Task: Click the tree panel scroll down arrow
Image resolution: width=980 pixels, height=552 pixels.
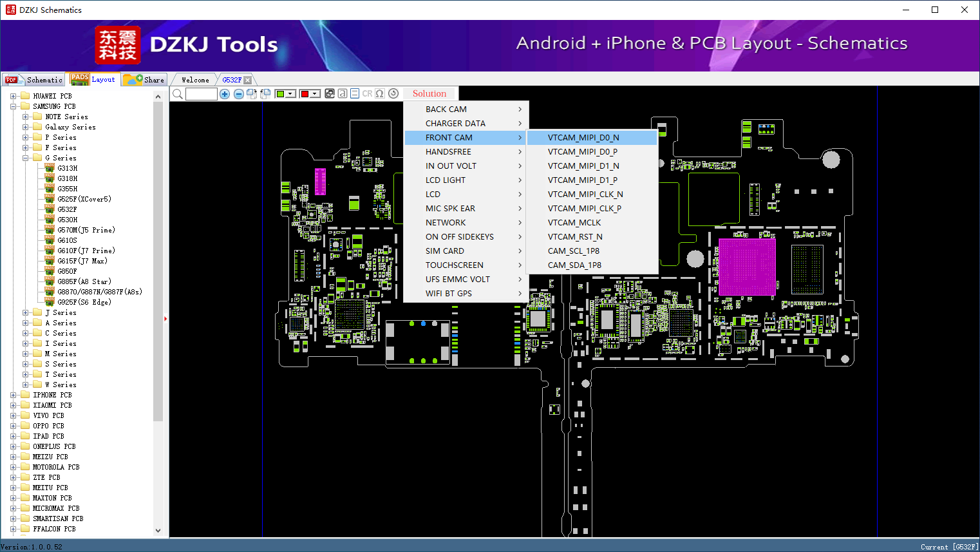Action: pyautogui.click(x=158, y=531)
